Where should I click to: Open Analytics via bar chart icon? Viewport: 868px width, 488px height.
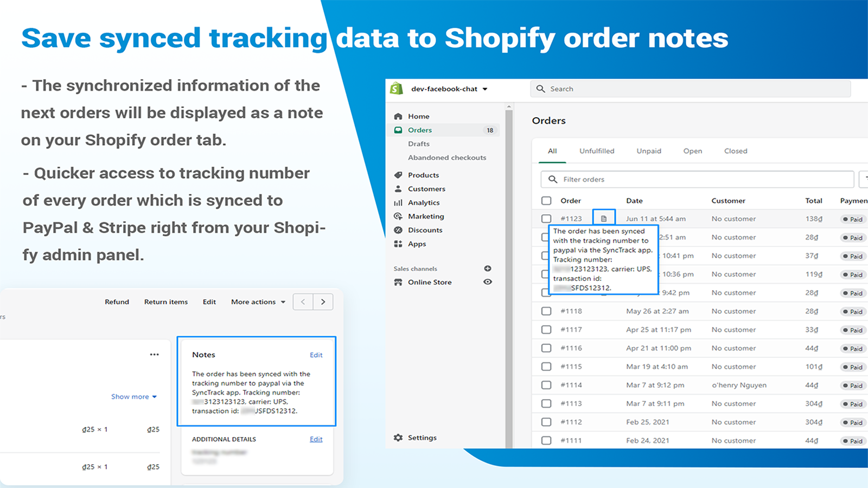click(398, 203)
